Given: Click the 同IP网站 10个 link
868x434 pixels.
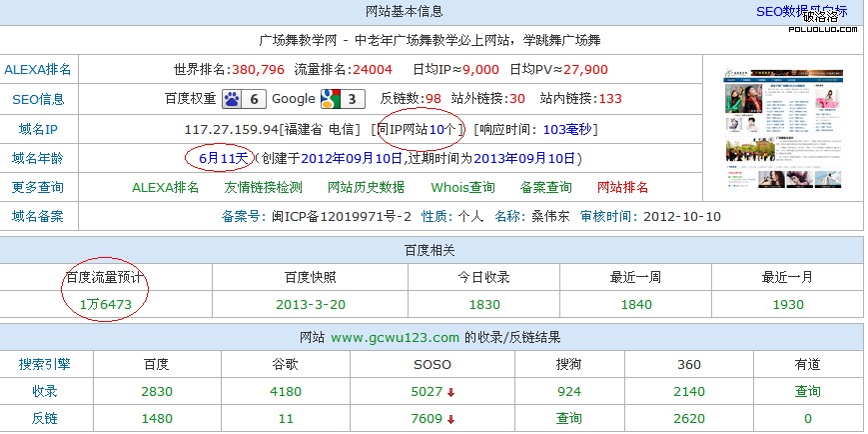Looking at the screenshot, I should tap(417, 130).
